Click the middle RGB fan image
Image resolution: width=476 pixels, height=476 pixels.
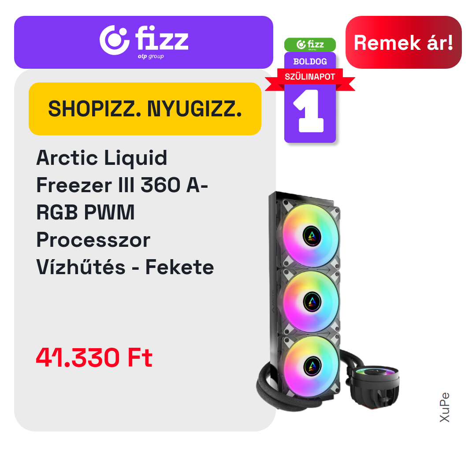point(311,301)
